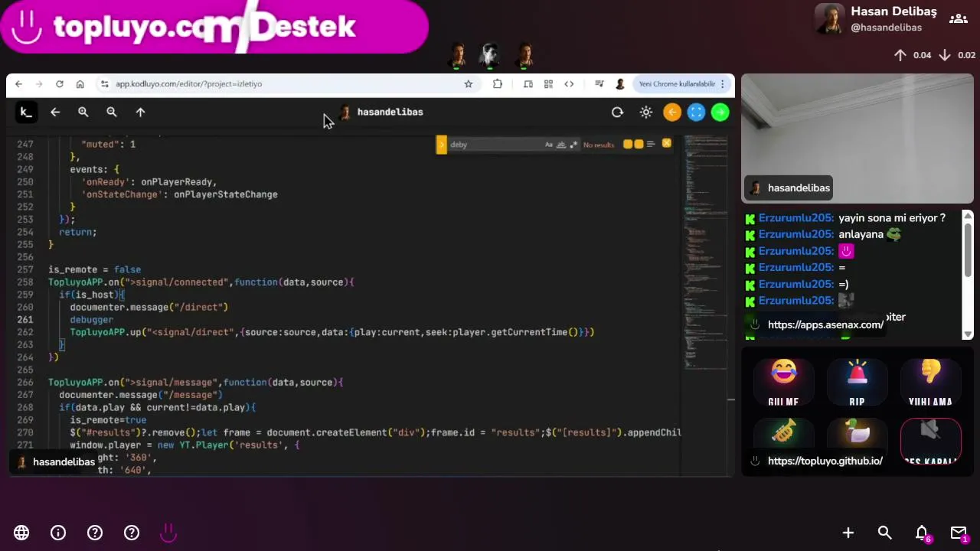980x551 pixels.
Task: Click the topluyo.com Destek banner logo
Action: [214, 27]
